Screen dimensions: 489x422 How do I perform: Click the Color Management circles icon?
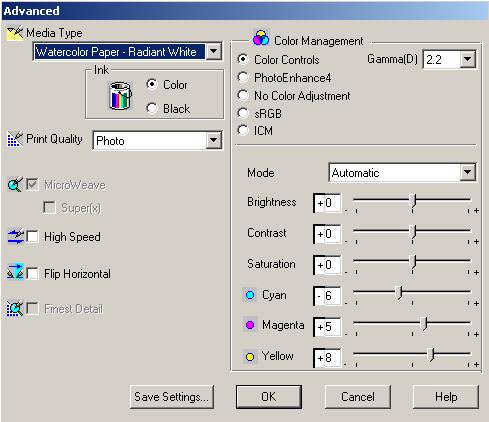261,38
